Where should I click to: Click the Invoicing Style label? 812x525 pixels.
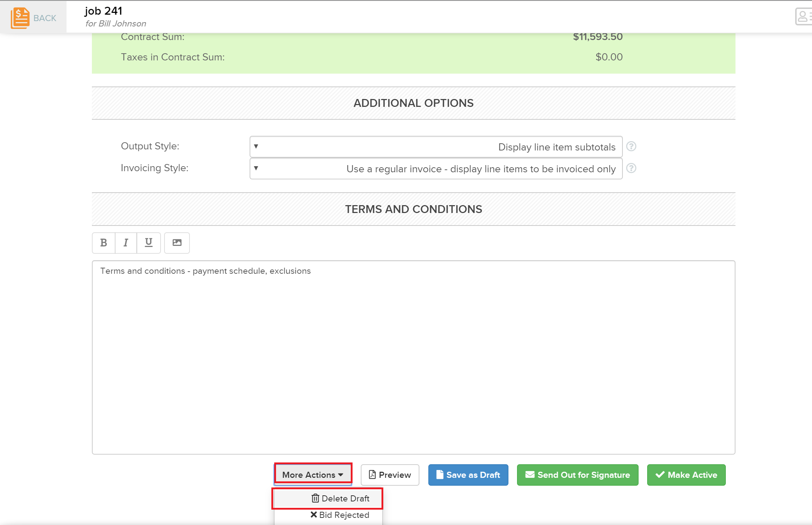(155, 168)
